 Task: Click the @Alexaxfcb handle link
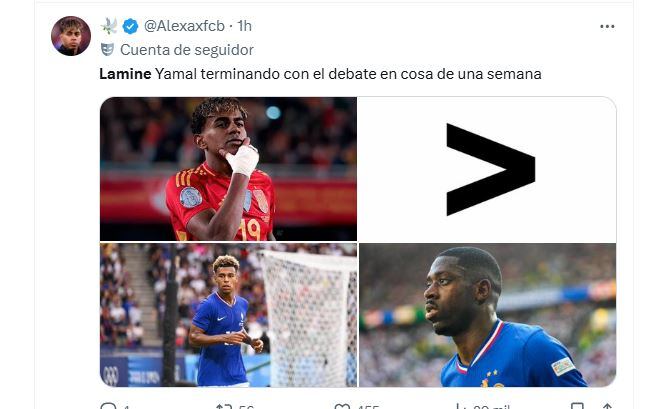184,26
